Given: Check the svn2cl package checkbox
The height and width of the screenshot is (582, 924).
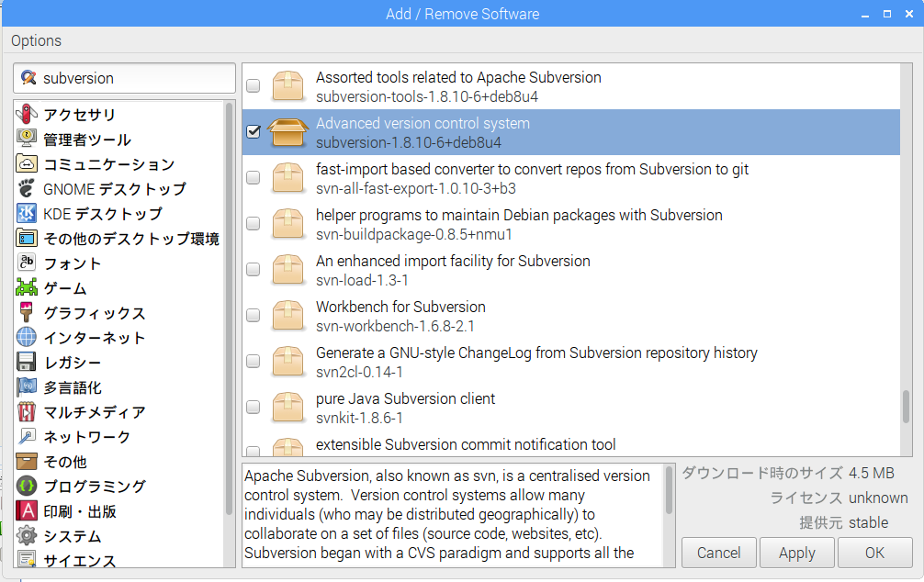Looking at the screenshot, I should pyautogui.click(x=254, y=362).
